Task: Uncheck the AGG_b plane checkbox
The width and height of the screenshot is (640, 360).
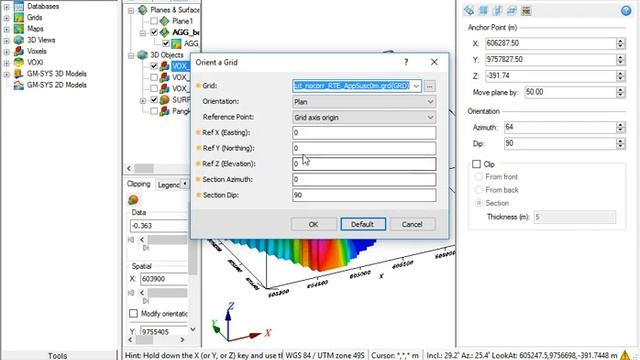Action: tap(154, 32)
